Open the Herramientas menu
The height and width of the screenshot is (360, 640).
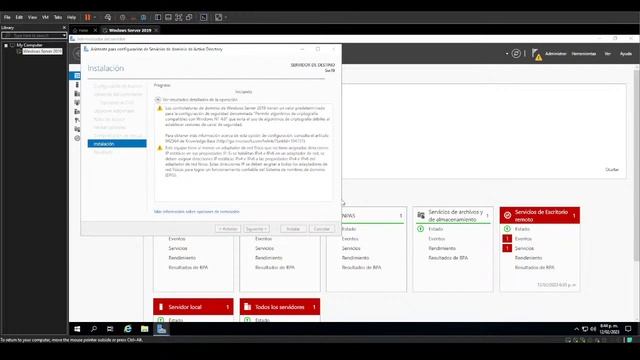tap(583, 53)
